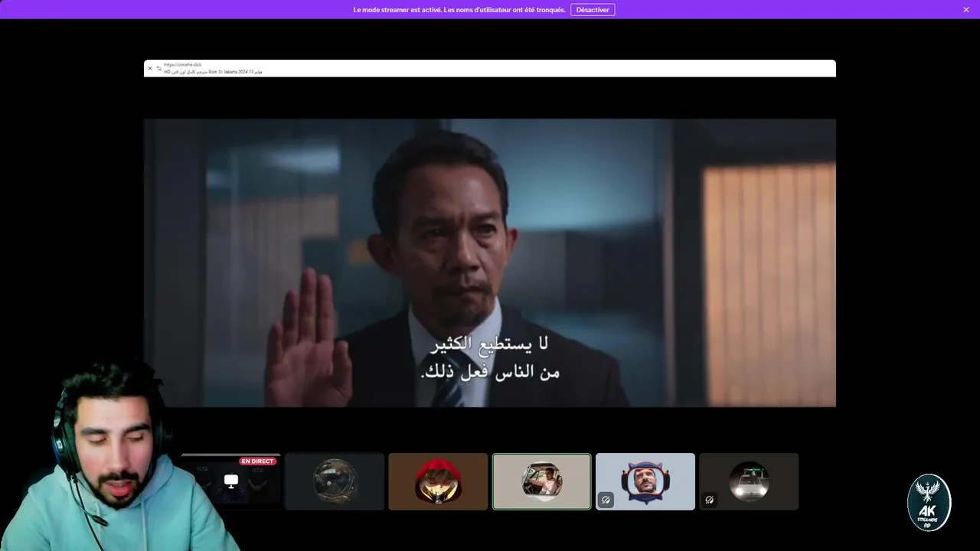Viewport: 980px width, 551px height.
Task: Select the participant tile with glass sphere avatar
Action: click(335, 481)
